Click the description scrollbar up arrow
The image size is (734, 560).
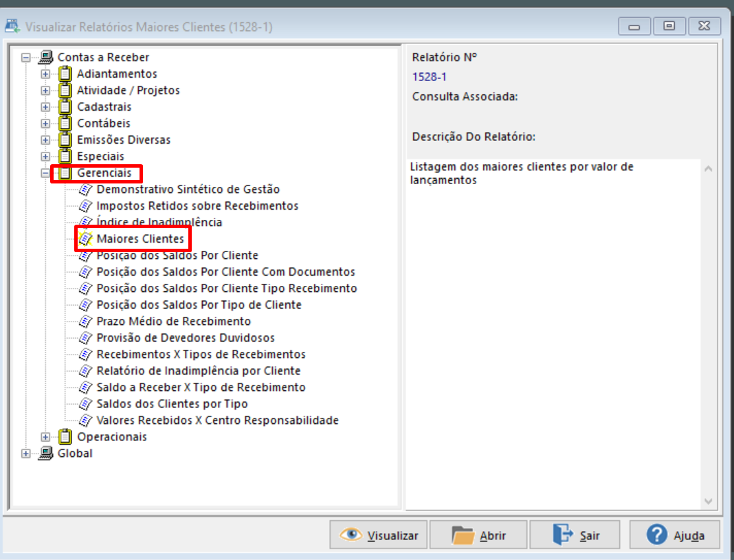pyautogui.click(x=709, y=169)
